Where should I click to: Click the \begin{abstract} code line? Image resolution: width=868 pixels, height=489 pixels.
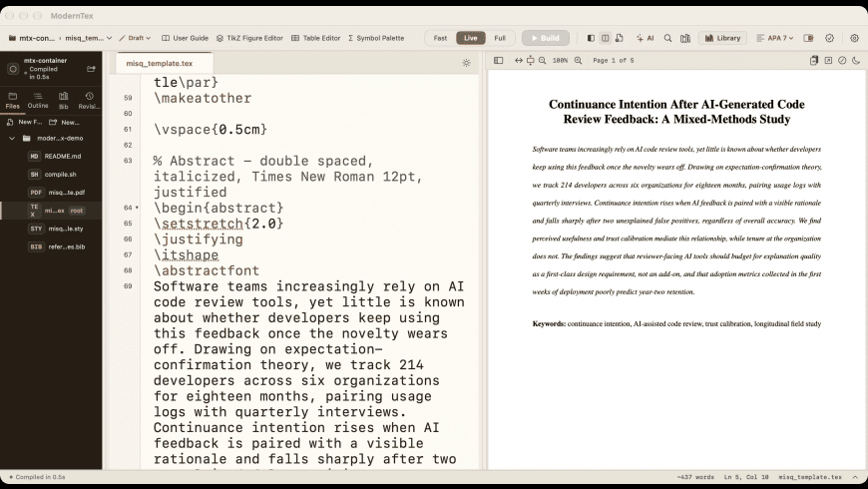pyautogui.click(x=218, y=208)
